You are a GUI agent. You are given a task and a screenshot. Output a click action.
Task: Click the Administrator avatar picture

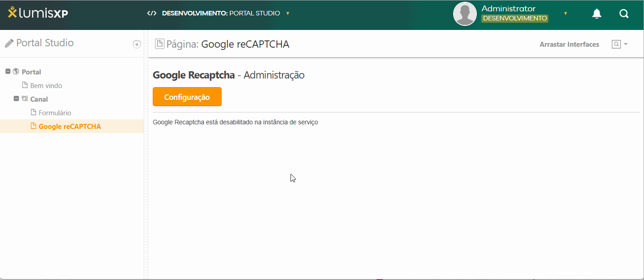(465, 14)
